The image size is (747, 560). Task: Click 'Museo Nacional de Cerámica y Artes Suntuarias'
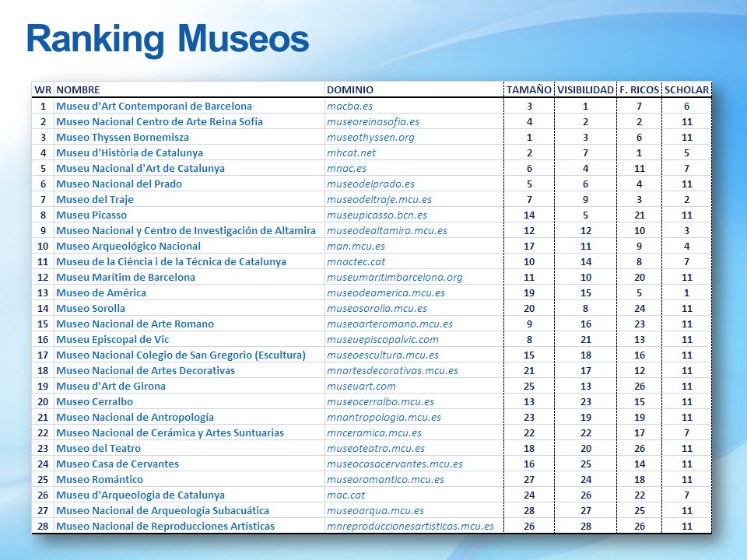coord(170,433)
